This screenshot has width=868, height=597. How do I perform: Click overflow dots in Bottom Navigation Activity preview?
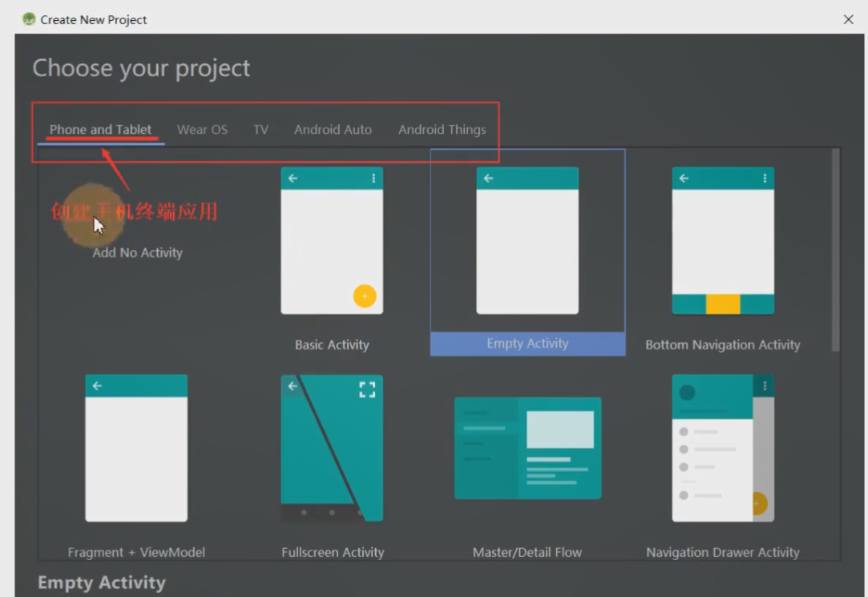pyautogui.click(x=764, y=179)
